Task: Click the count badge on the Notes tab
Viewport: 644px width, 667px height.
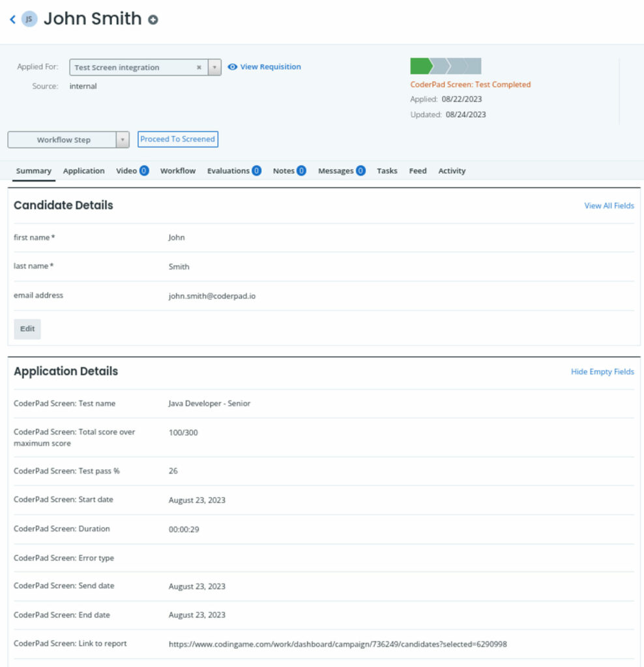Action: (301, 171)
